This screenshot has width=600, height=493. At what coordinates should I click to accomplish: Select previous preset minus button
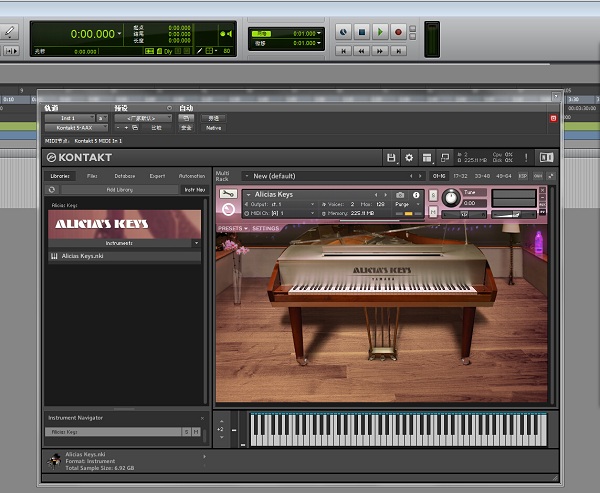tap(118, 128)
